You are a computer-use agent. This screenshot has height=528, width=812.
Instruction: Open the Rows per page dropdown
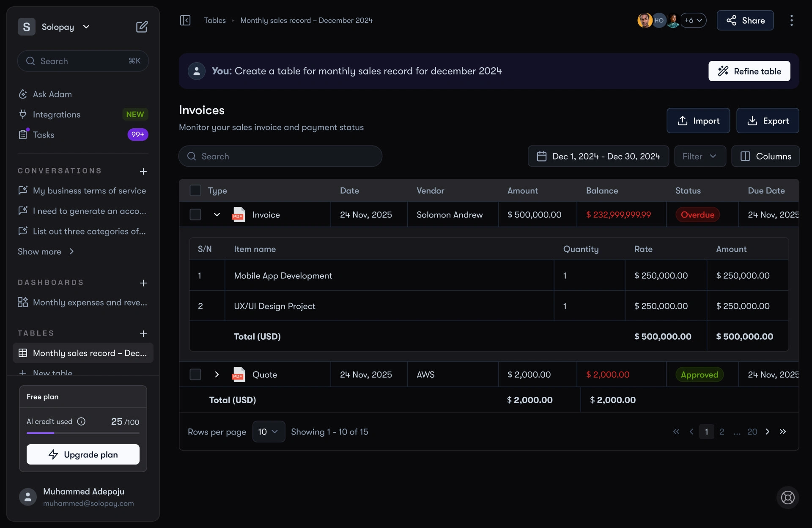tap(269, 432)
